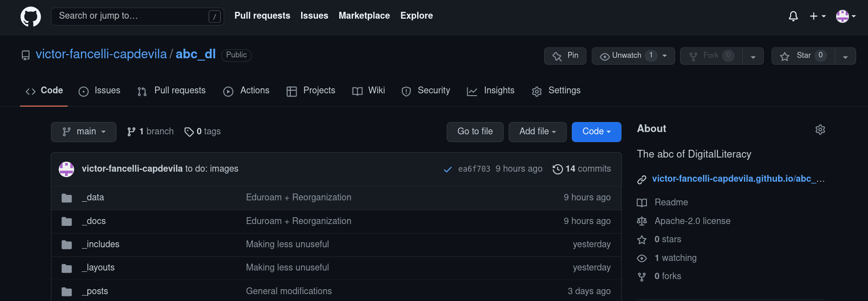Open General modifications commit on _posts row

point(289,291)
